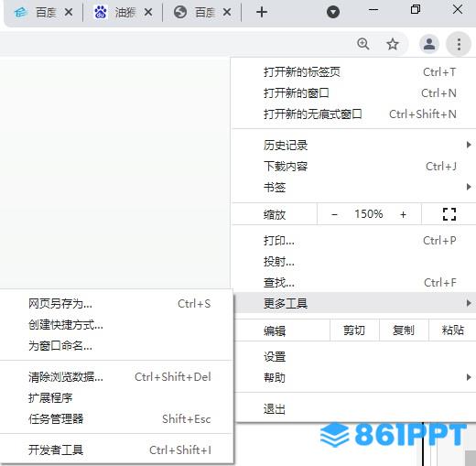Bookmark this page with the star icon
The width and height of the screenshot is (476, 466).
[x=393, y=45]
